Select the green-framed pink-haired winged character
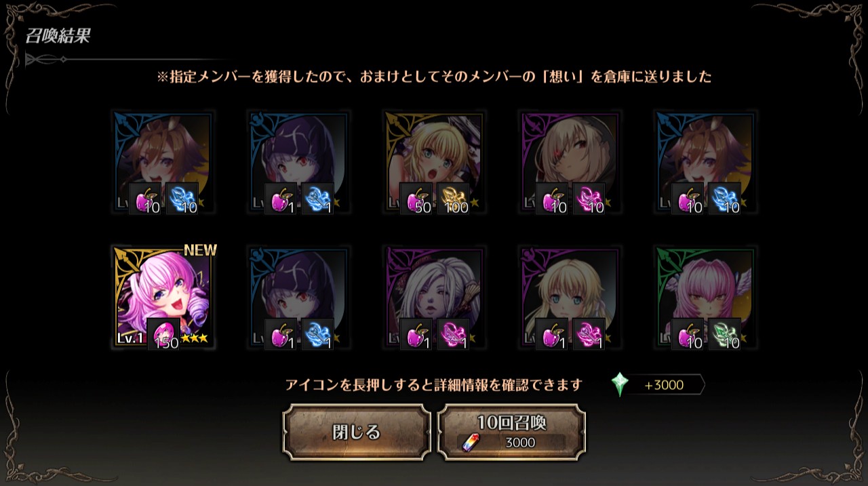This screenshot has width=868, height=486. point(706,298)
